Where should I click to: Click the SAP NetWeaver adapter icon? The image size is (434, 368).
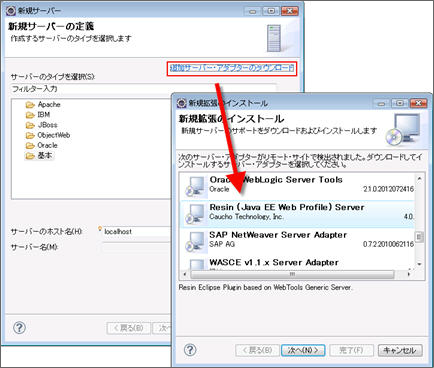(195, 242)
